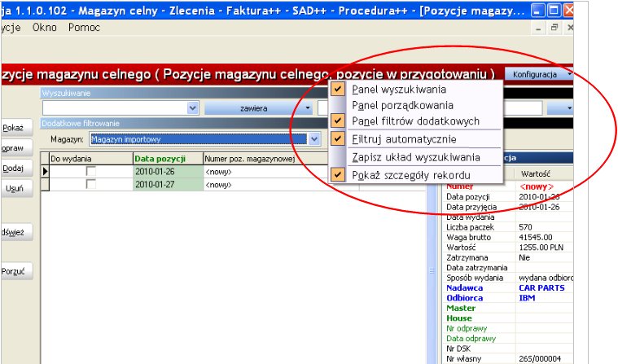Click Numer poz. magazynowej column header
618x364 pixels.
tap(265, 159)
